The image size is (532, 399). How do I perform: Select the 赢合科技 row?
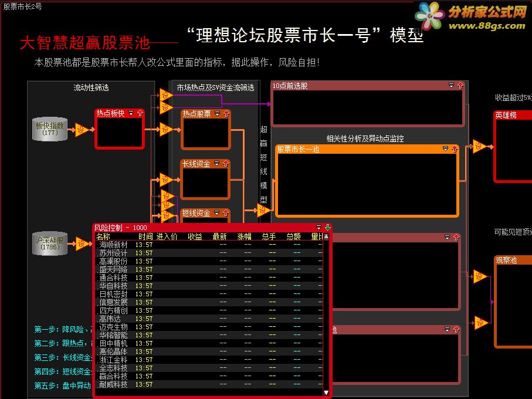pyautogui.click(x=209, y=376)
